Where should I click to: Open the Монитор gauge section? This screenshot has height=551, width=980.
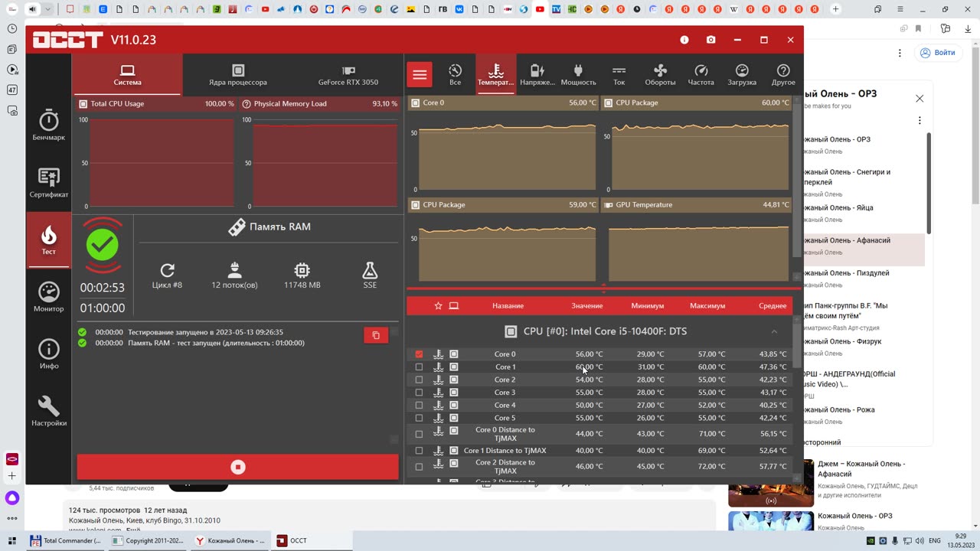(x=49, y=297)
